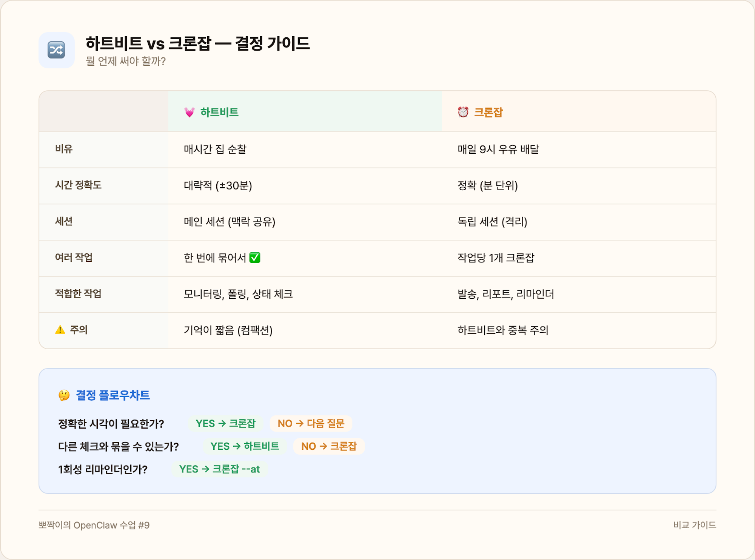Click the YES → 크론잡 --at badge
Image resolution: width=755 pixels, height=560 pixels.
click(x=220, y=469)
